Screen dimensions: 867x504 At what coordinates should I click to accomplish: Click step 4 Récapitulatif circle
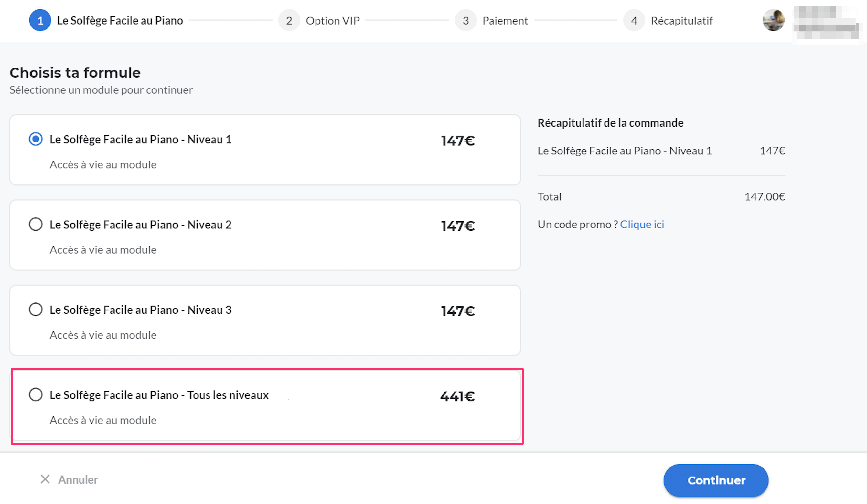634,21
